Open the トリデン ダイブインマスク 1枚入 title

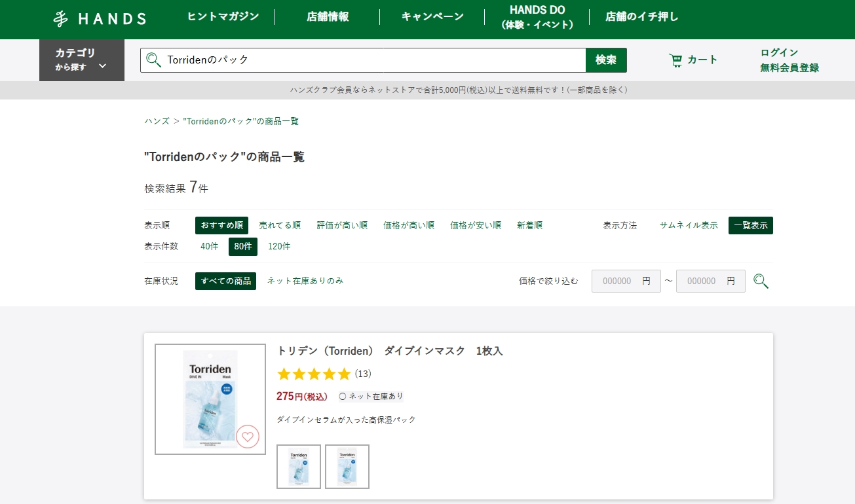390,351
